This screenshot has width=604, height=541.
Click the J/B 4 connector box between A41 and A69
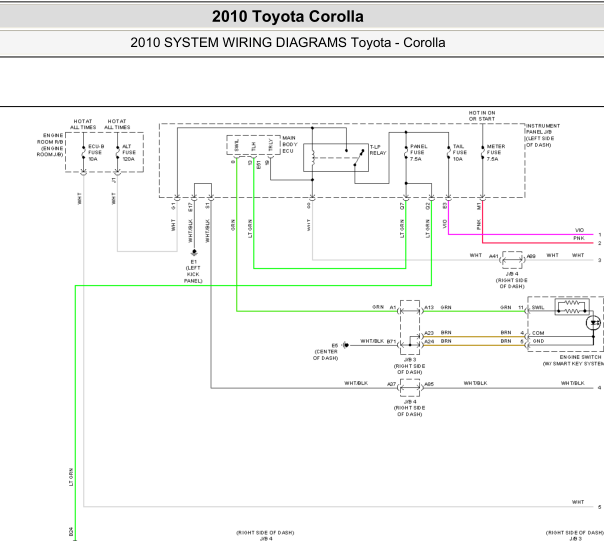512,260
